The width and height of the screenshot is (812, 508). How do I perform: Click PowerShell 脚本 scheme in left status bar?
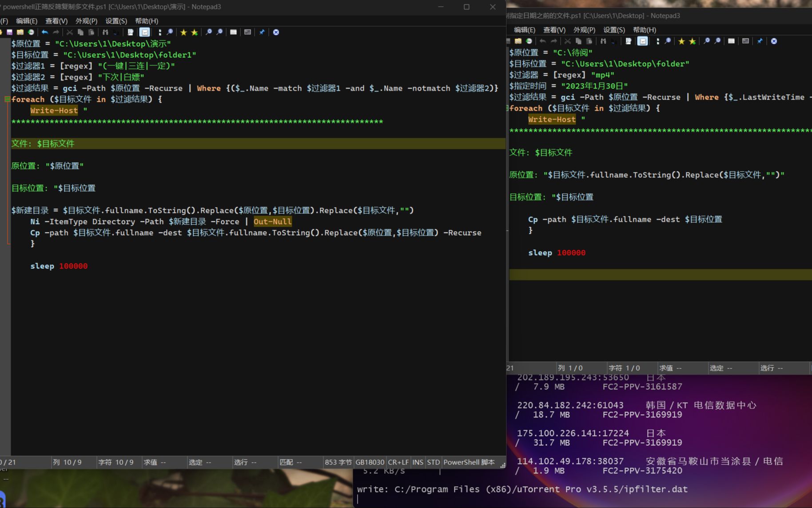469,462
